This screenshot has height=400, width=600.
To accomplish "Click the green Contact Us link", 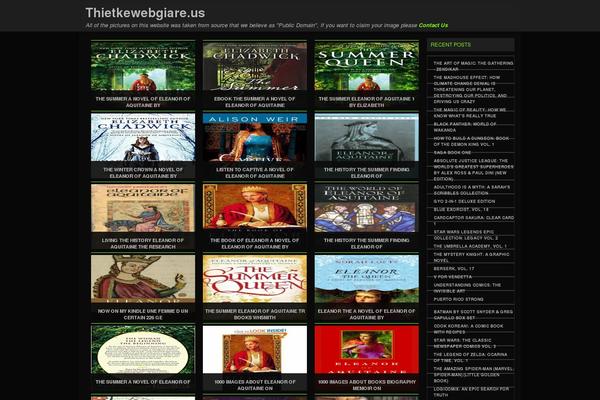I will point(433,25).
